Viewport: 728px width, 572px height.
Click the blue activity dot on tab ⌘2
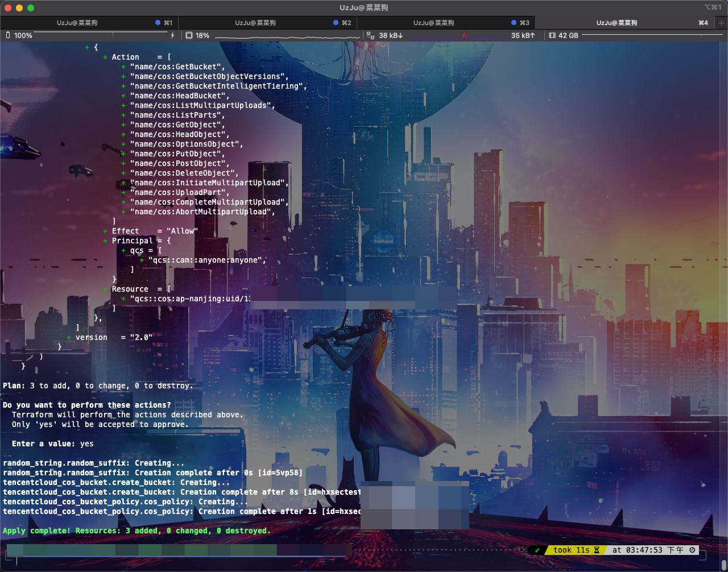336,23
